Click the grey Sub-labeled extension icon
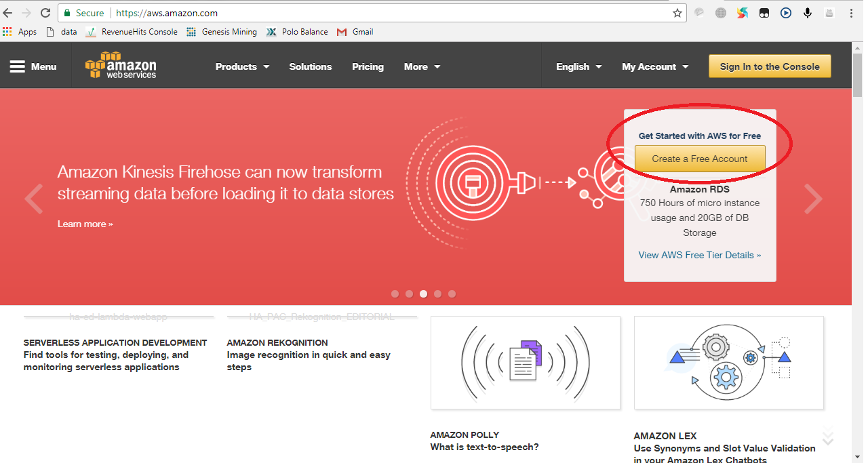 click(x=829, y=13)
